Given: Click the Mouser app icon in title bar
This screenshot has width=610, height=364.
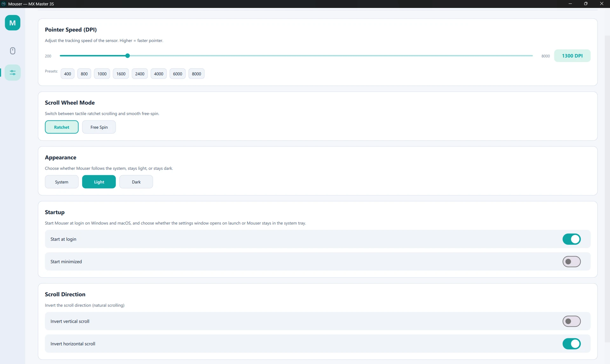Looking at the screenshot, I should pyautogui.click(x=3, y=4).
